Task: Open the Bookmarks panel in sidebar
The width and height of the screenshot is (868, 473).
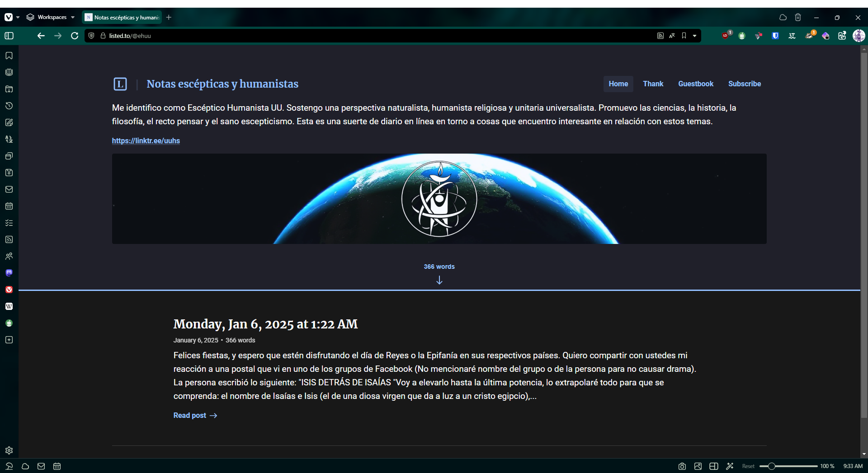Action: (x=9, y=56)
